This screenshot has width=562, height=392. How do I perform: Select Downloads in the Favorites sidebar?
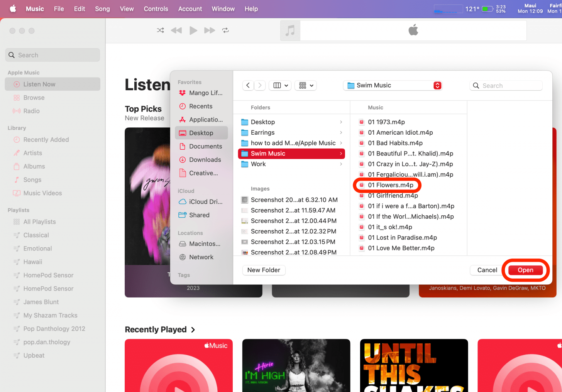point(205,160)
